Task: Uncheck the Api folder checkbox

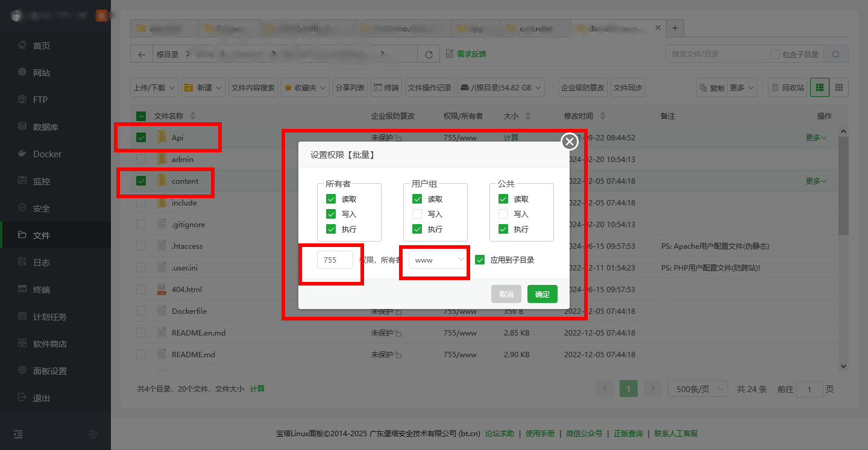Action: click(141, 137)
